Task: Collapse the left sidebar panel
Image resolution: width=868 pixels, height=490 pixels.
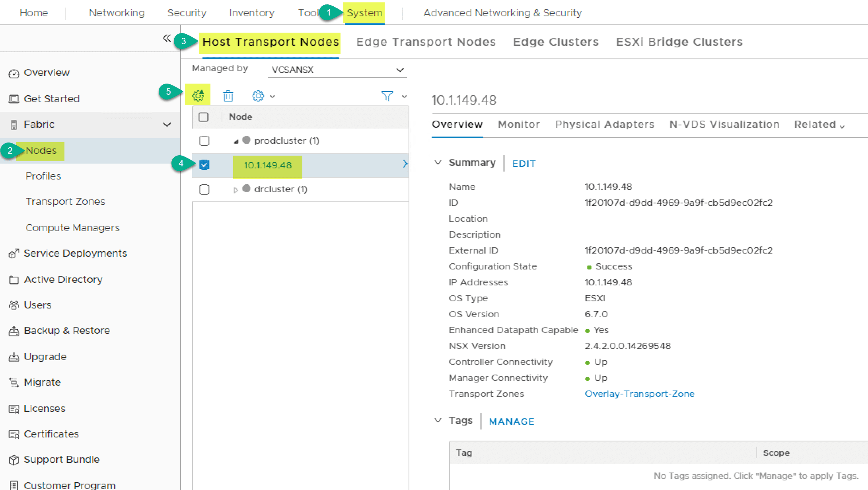Action: [167, 38]
